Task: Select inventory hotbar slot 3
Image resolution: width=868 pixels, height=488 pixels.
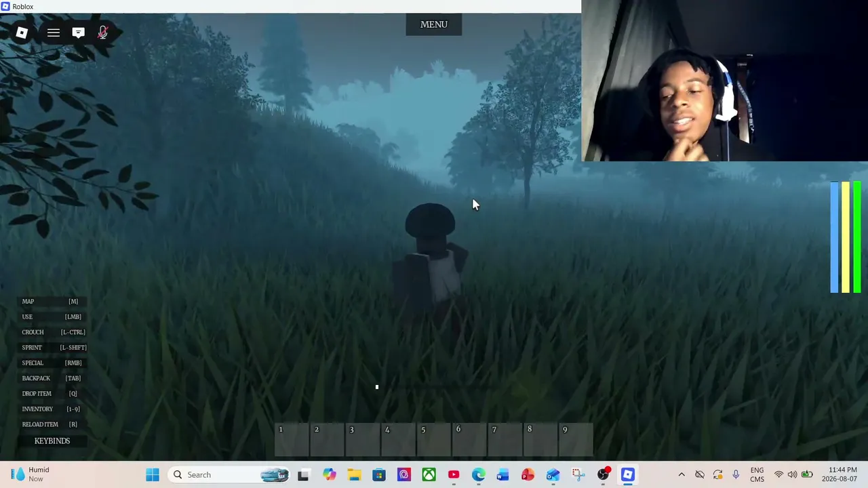Action: (363, 440)
